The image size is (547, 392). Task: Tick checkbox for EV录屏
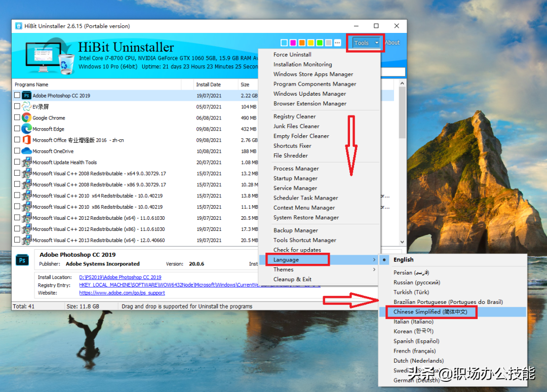(17, 106)
